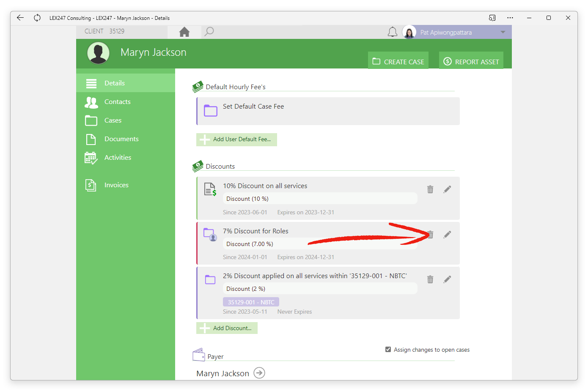Image resolution: width=588 pixels, height=391 pixels.
Task: Click the Cases folder icon in sidebar
Action: [91, 120]
